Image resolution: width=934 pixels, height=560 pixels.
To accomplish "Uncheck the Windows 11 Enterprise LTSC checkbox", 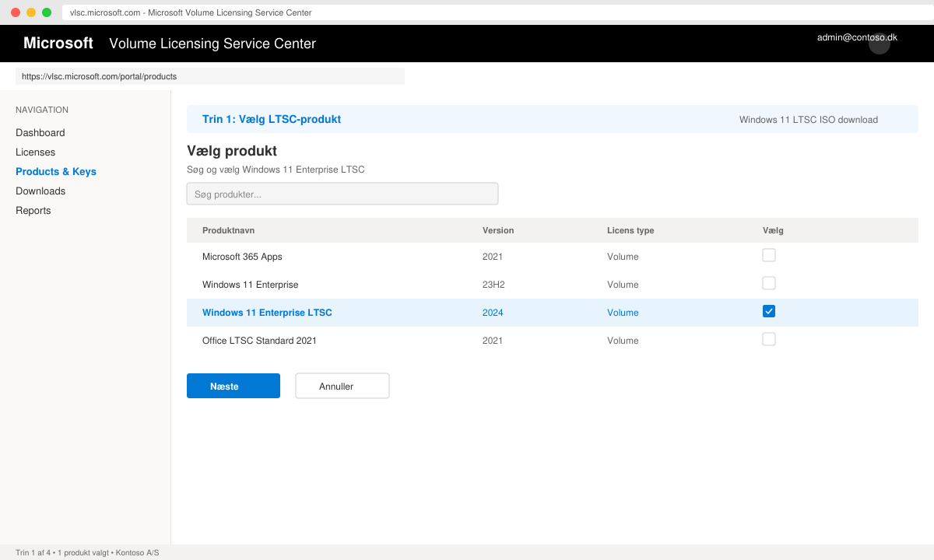I will 769,311.
